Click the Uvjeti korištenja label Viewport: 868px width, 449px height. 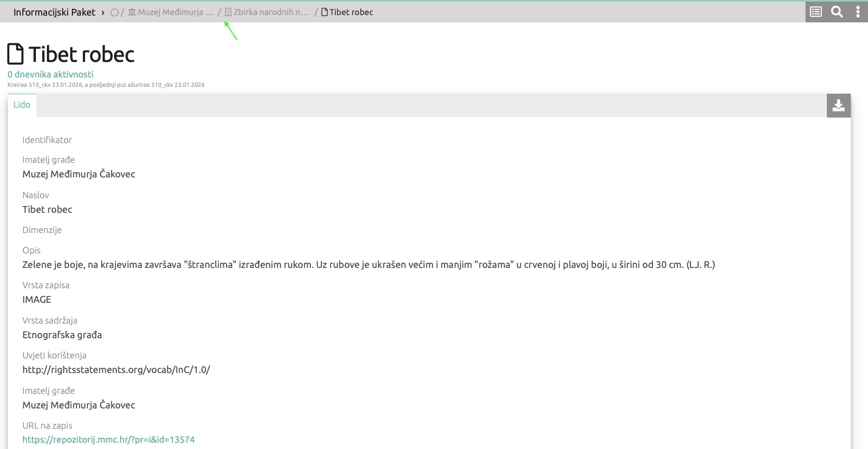[54, 355]
